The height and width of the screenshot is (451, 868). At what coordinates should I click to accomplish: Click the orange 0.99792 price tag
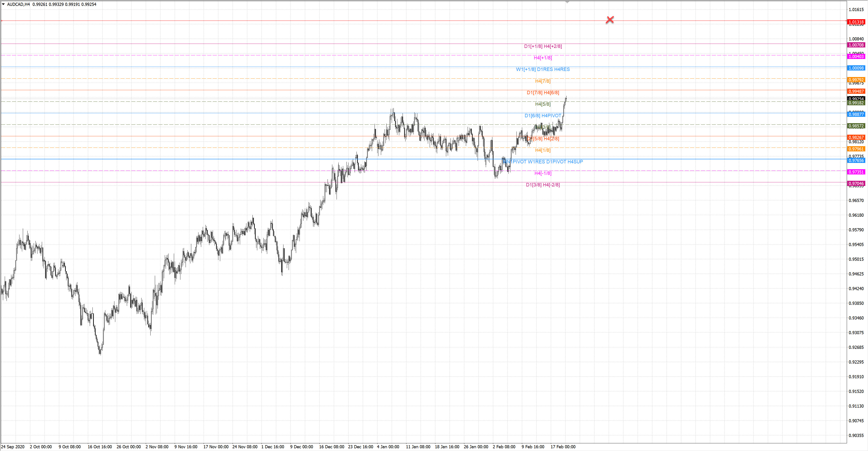click(856, 80)
